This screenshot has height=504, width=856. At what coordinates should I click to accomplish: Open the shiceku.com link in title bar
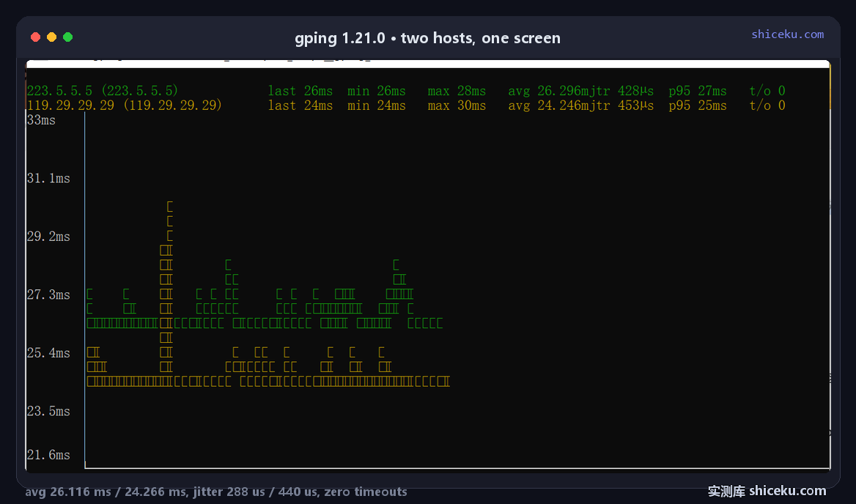click(x=787, y=34)
